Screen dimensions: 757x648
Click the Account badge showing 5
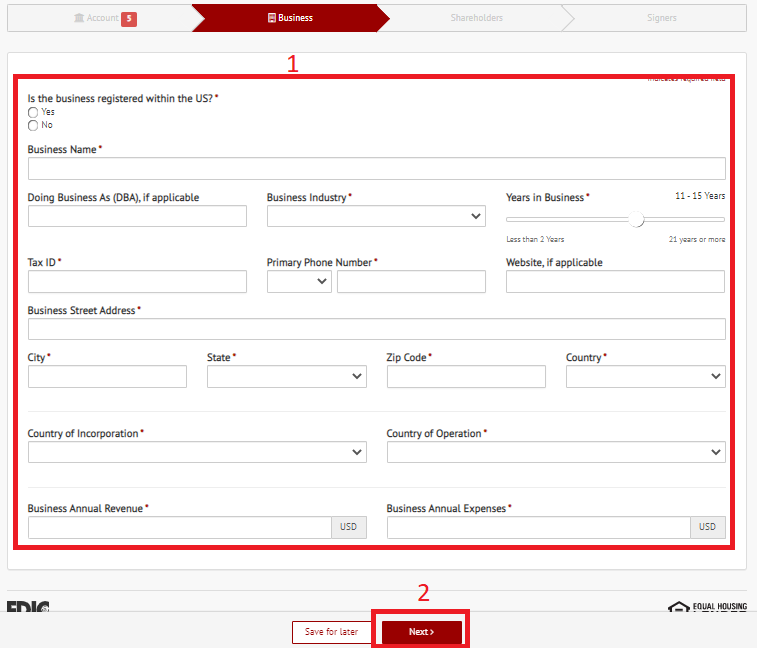129,18
